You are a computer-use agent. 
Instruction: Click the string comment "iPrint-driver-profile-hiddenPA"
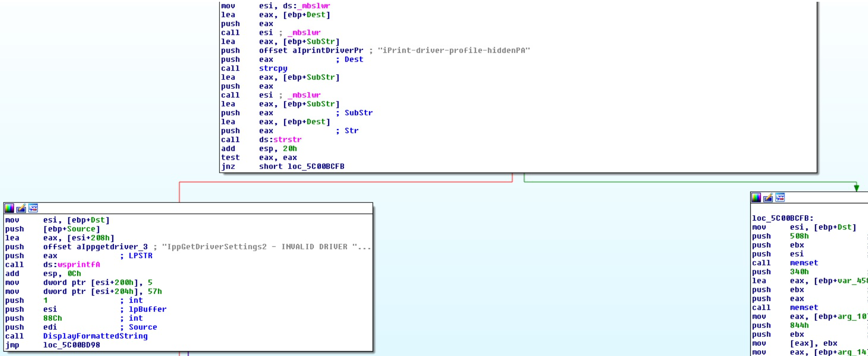(454, 51)
